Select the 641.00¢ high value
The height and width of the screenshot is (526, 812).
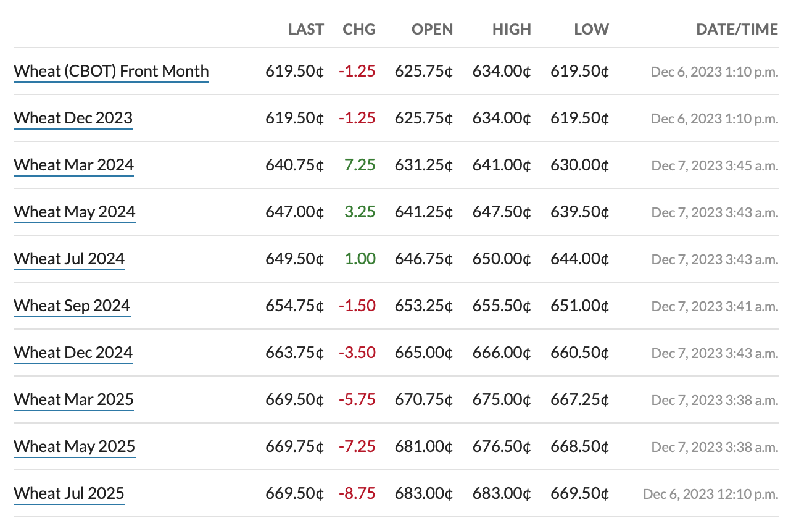[x=502, y=165]
